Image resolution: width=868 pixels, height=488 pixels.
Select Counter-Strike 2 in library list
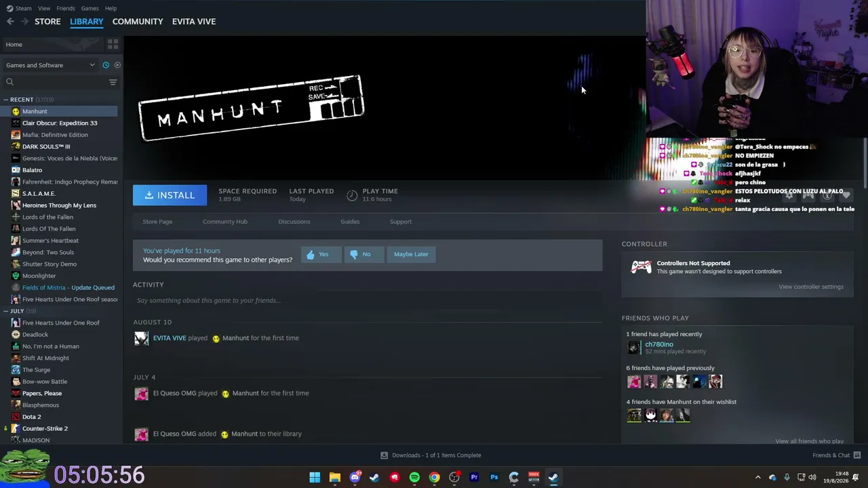45,428
